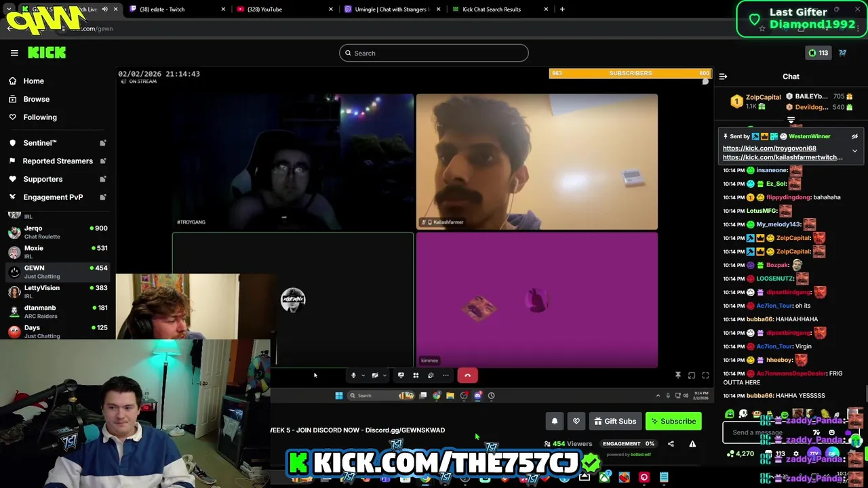This screenshot has height=488, width=868.
Task: Click the Following heart icon
Action: coord(13,117)
